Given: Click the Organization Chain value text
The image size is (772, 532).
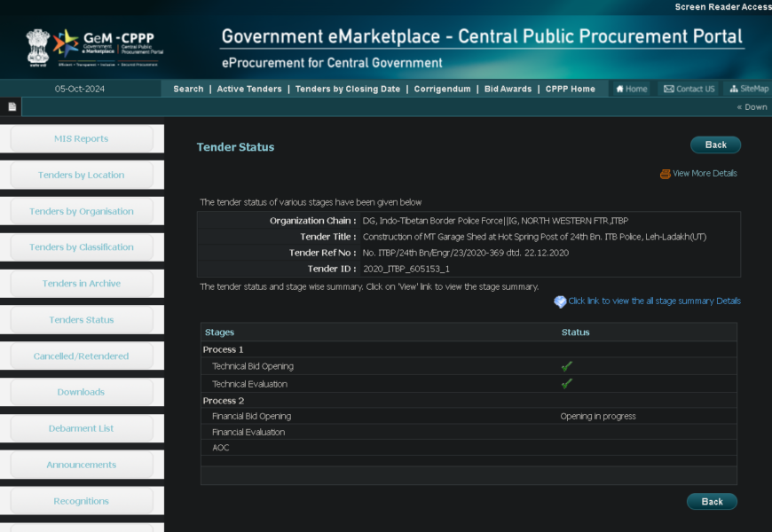Looking at the screenshot, I should click(495, 221).
